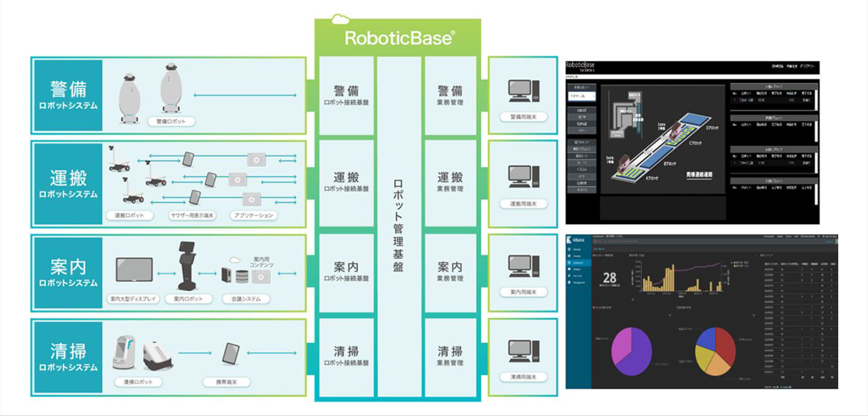Click the 携帯端末 tablet icon in 清掃 row

(x=231, y=353)
